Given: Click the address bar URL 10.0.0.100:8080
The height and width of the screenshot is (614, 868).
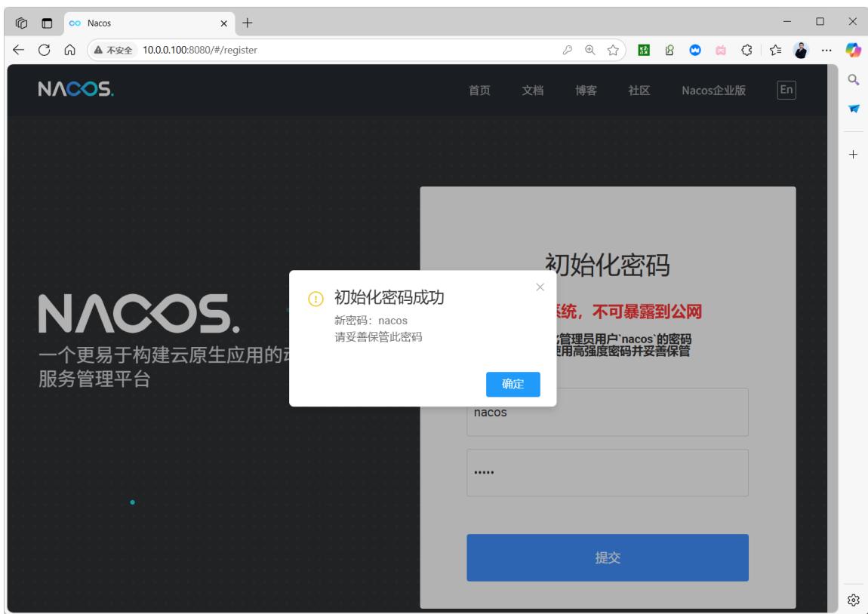Looking at the screenshot, I should pyautogui.click(x=200, y=50).
